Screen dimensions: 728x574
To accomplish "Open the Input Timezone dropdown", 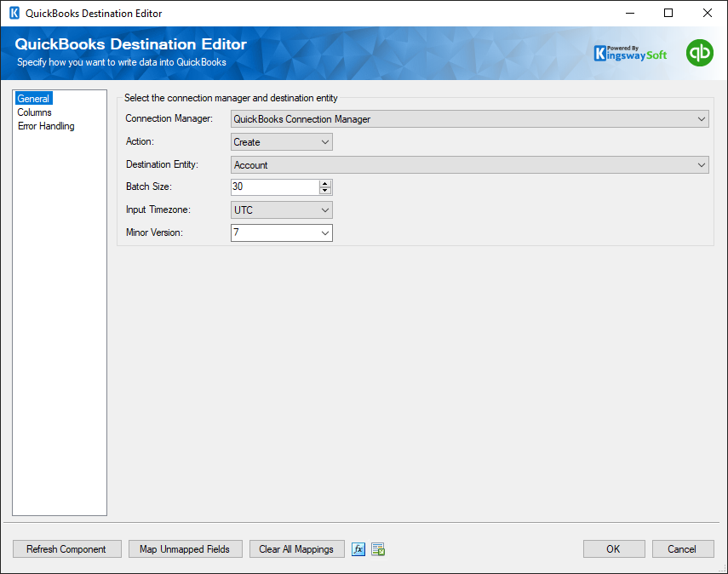I will tap(281, 210).
